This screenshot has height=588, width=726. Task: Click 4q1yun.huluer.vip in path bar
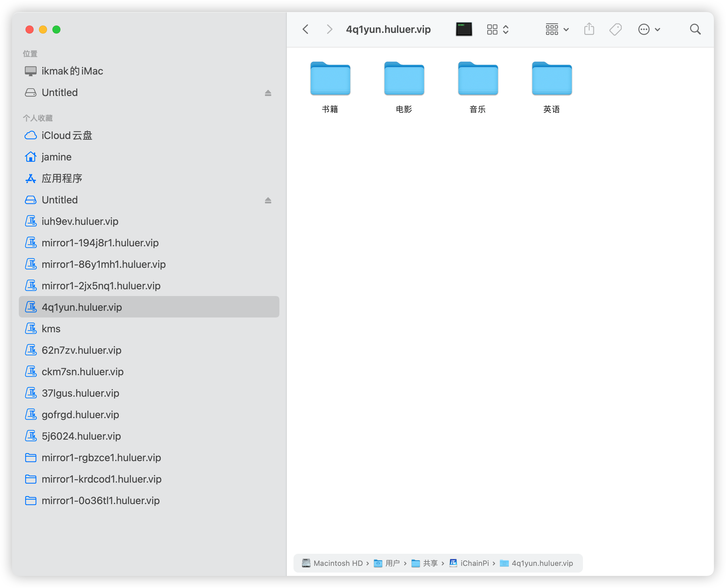tap(537, 563)
